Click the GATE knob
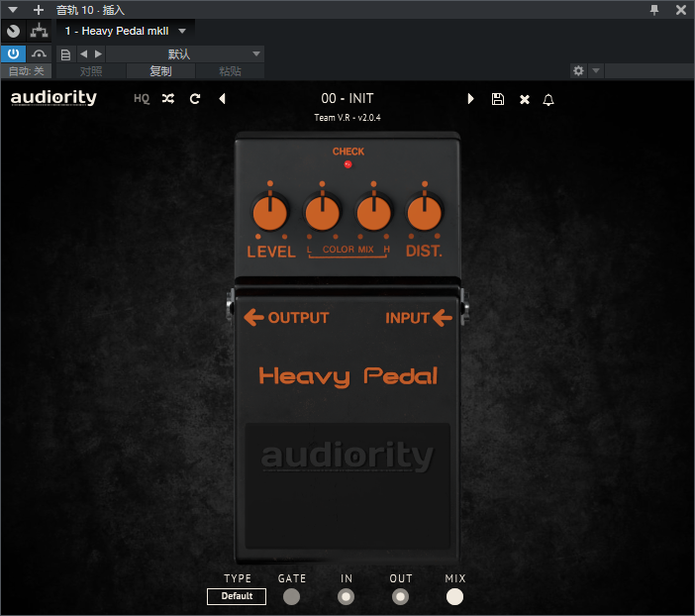 (291, 597)
